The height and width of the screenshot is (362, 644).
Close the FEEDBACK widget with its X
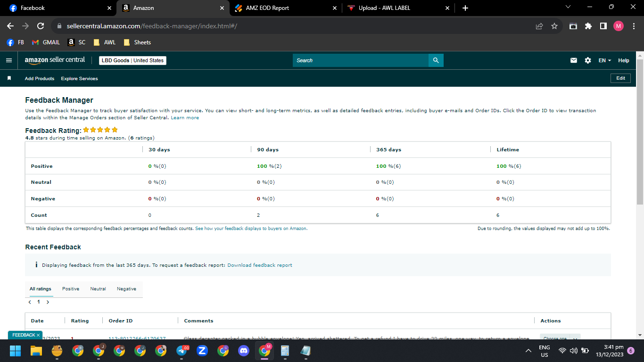tap(38, 335)
